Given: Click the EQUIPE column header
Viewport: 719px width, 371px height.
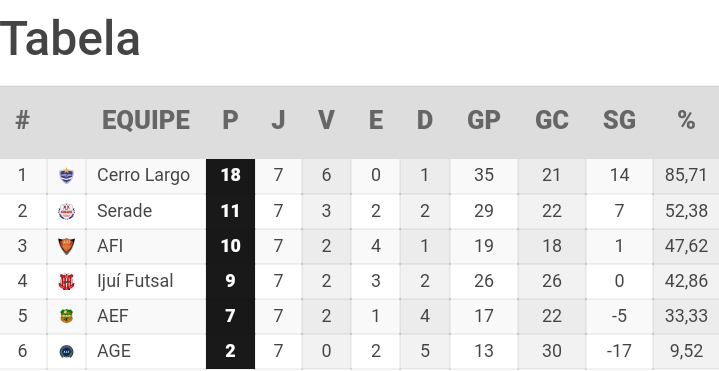Looking at the screenshot, I should click(146, 120).
